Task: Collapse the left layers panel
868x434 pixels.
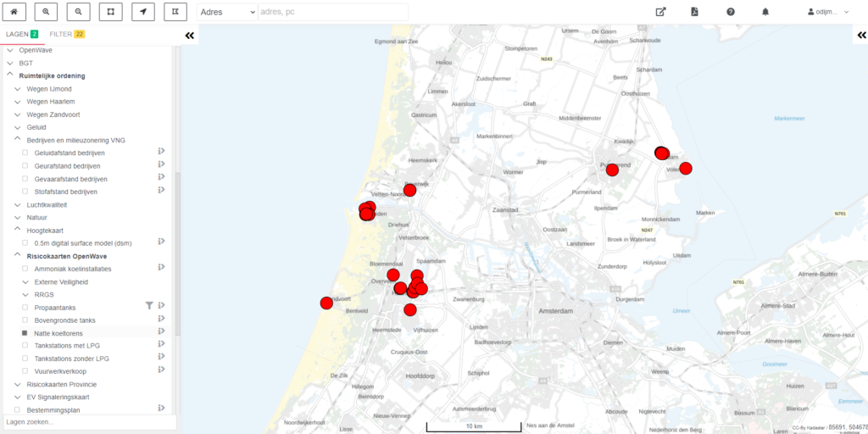Action: tap(189, 36)
